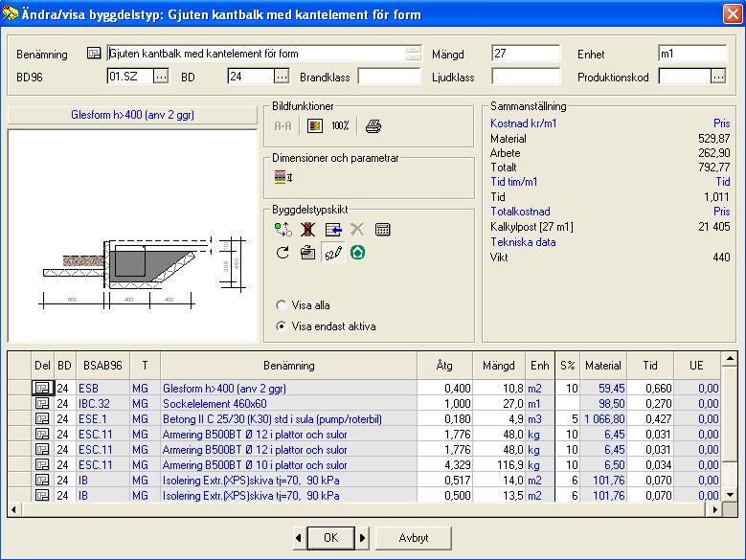Select the Sockelelement 460x60 row name
This screenshot has height=560, width=746.
click(215, 404)
